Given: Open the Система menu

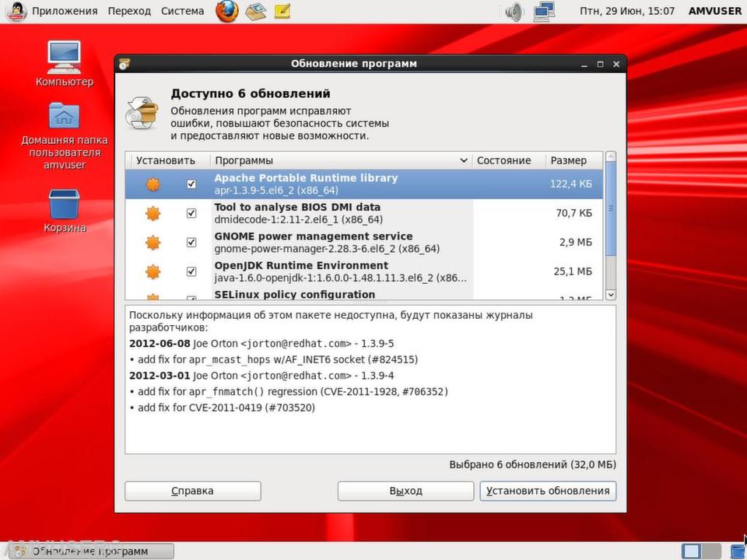Looking at the screenshot, I should coord(182,11).
